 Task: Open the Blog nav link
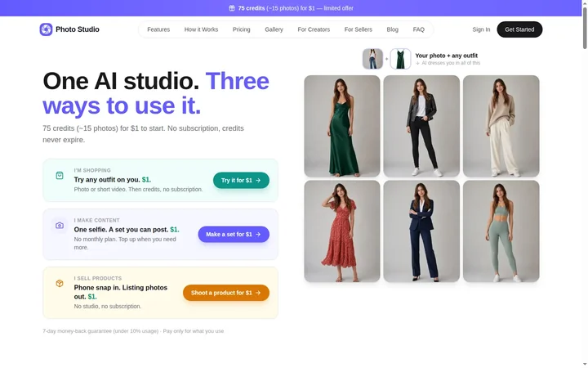coord(392,29)
